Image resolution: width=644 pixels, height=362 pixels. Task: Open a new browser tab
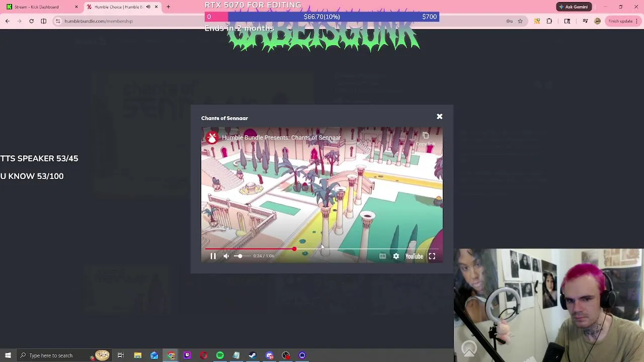pyautogui.click(x=169, y=7)
